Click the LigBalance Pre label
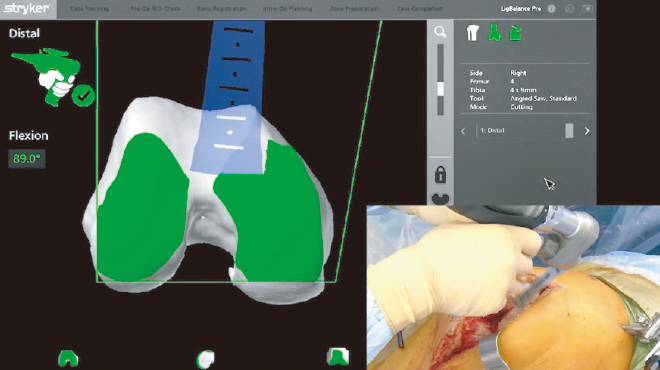This screenshot has width=660, height=370. pyautogui.click(x=521, y=9)
